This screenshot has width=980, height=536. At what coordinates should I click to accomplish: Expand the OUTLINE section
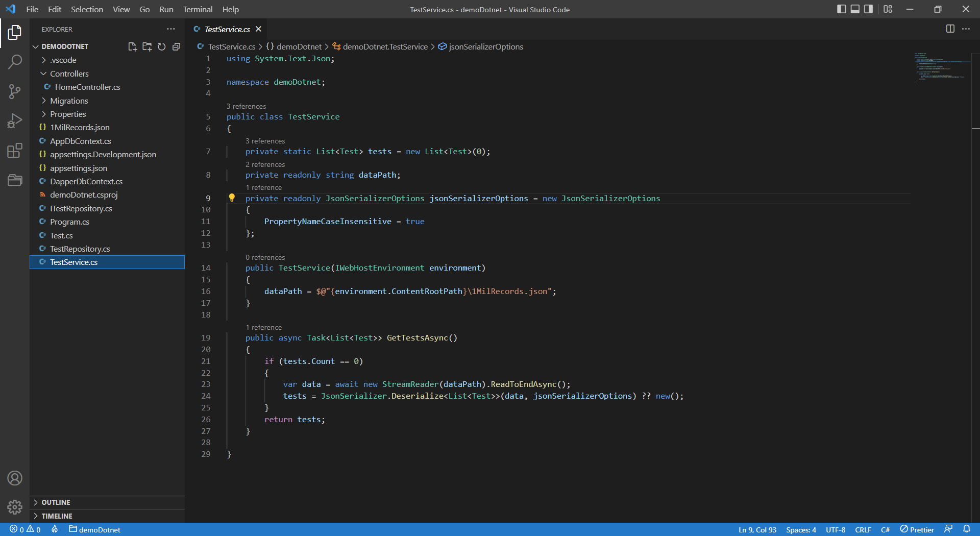(56, 502)
